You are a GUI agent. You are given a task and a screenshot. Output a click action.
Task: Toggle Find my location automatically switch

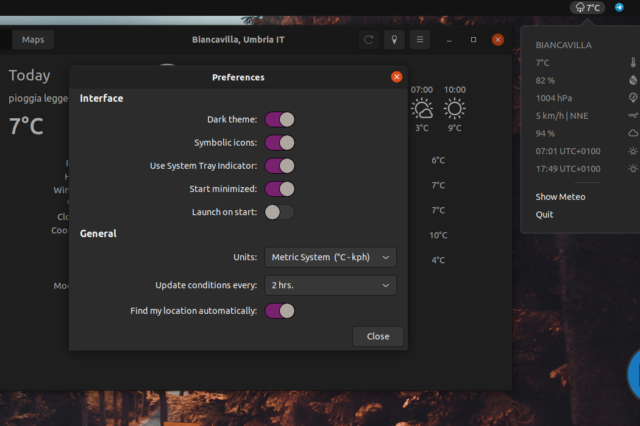pyautogui.click(x=280, y=311)
